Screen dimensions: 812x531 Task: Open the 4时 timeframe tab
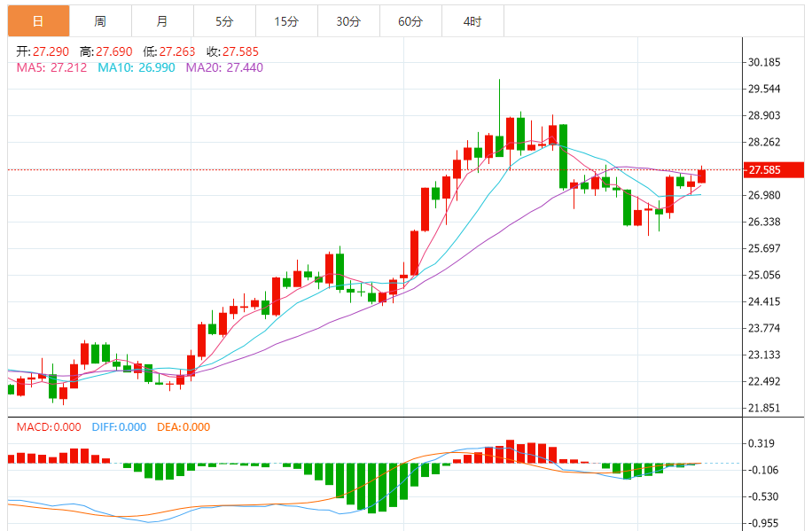472,21
